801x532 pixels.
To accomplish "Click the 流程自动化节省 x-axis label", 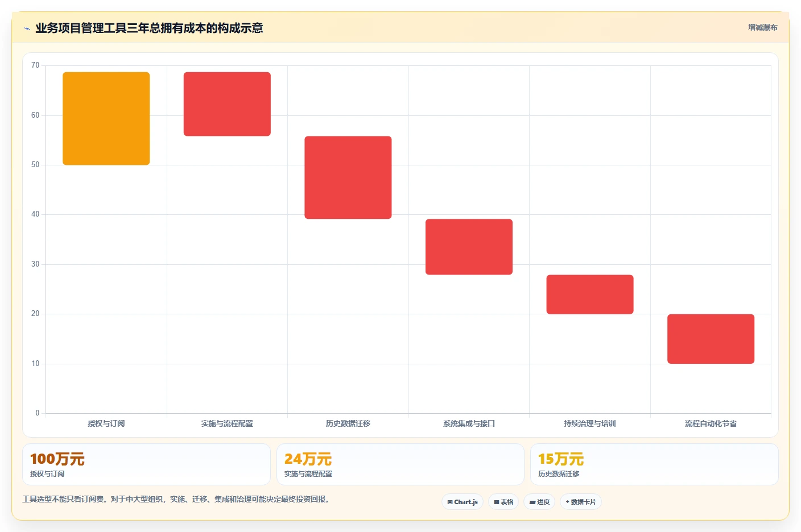I will tap(711, 423).
